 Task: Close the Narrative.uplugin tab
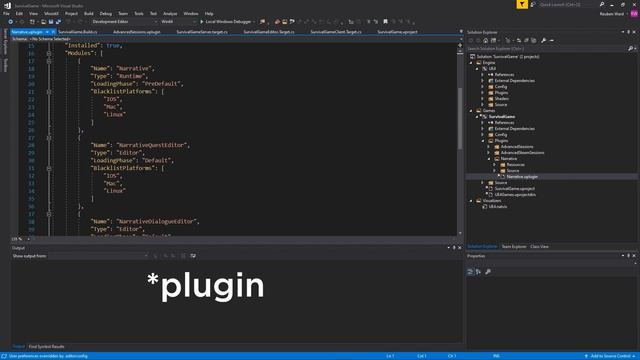coord(53,32)
